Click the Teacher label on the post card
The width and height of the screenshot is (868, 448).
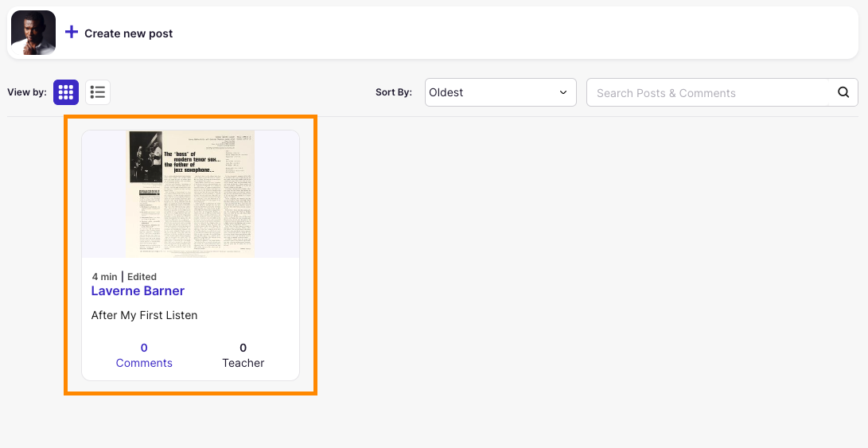pyautogui.click(x=243, y=363)
